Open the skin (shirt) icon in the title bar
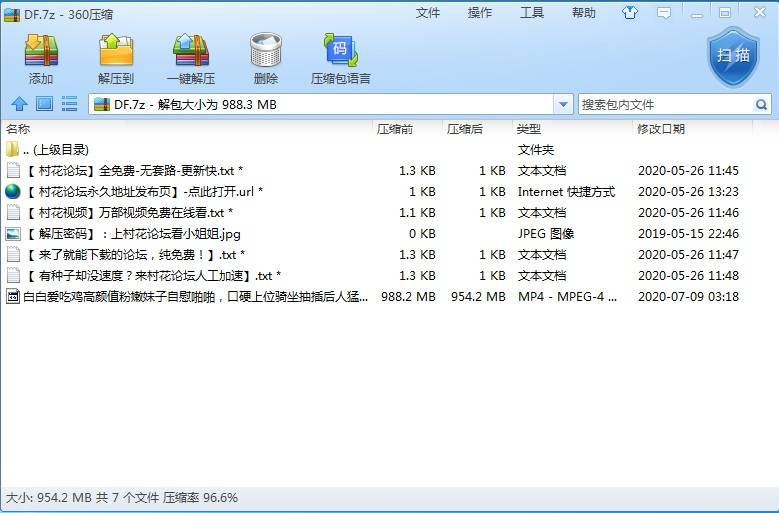Screen dimensions: 779x513 point(630,13)
